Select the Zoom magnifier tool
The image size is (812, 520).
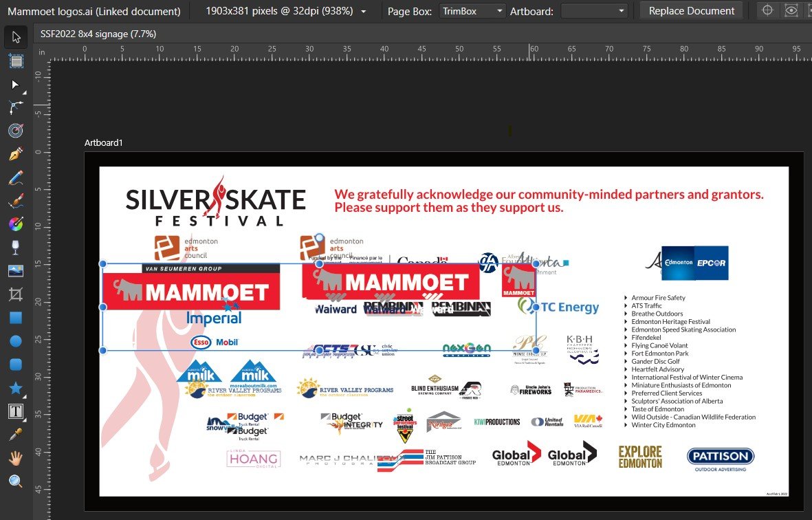16,481
